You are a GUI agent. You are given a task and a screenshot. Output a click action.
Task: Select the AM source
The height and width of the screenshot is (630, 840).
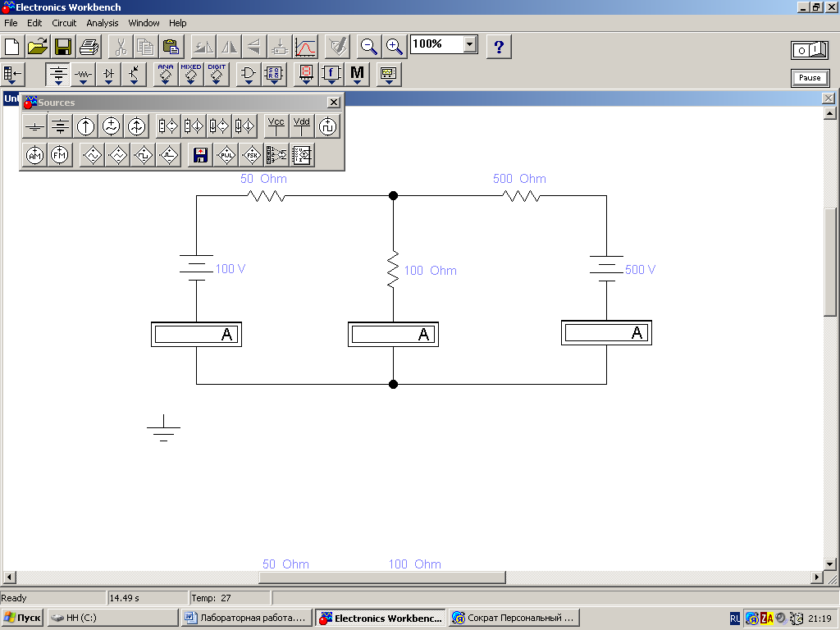point(34,155)
